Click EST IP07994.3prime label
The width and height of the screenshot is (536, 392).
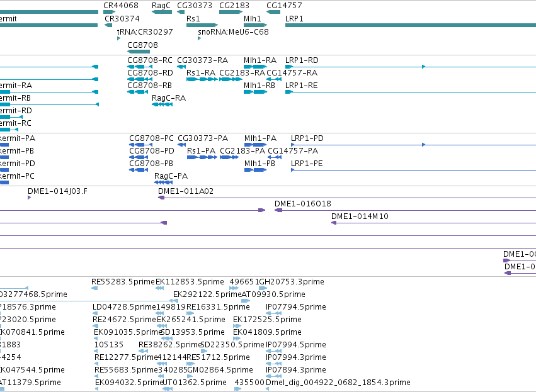(x=296, y=358)
